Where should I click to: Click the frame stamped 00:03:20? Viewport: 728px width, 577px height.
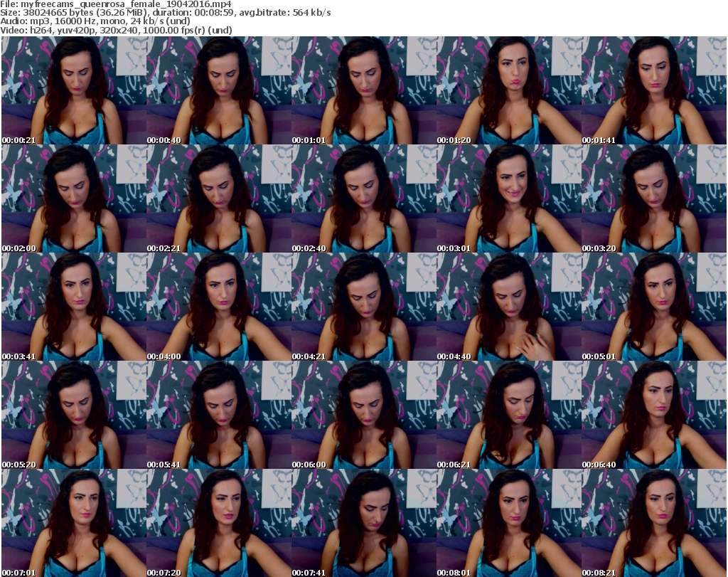[654, 198]
